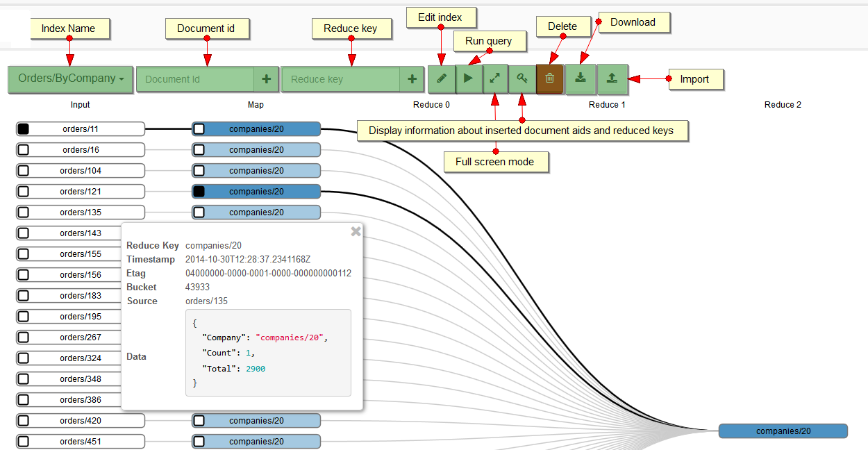Click the Reduce 2 column header
This screenshot has width=868, height=450.
point(783,105)
